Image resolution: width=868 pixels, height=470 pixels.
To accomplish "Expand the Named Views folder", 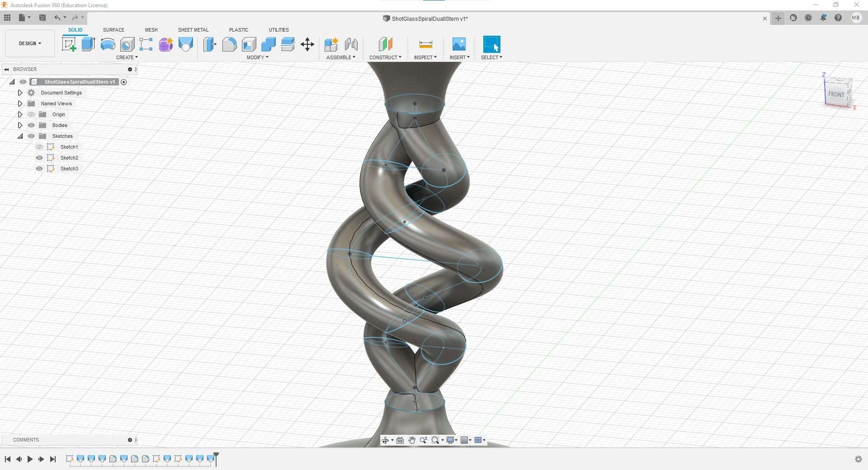I will (20, 103).
